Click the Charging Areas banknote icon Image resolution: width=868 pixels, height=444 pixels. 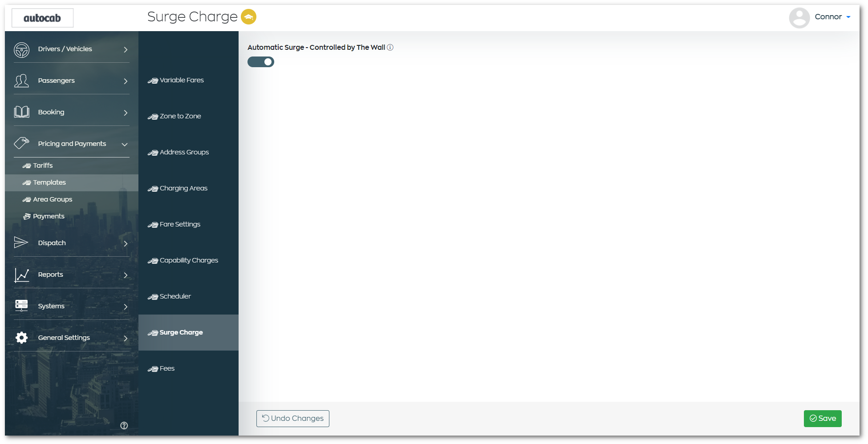pos(153,189)
